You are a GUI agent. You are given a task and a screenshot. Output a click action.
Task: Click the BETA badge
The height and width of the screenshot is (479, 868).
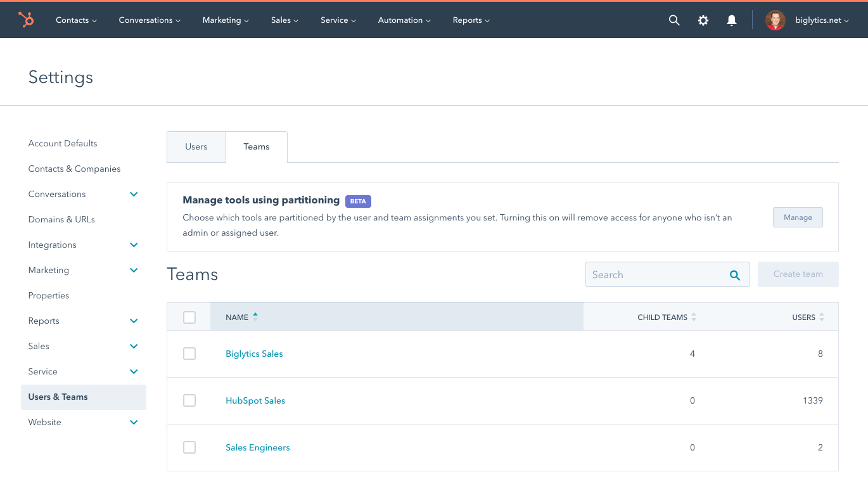358,201
